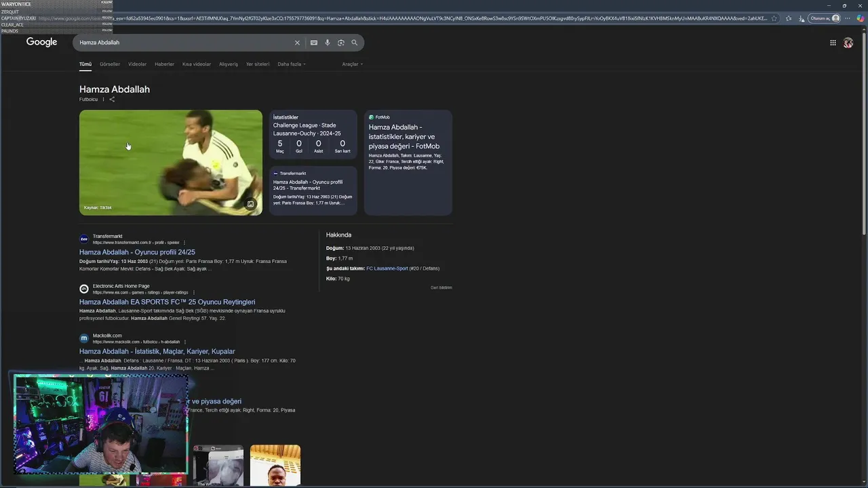Switch to the Haberler tab

pyautogui.click(x=165, y=64)
